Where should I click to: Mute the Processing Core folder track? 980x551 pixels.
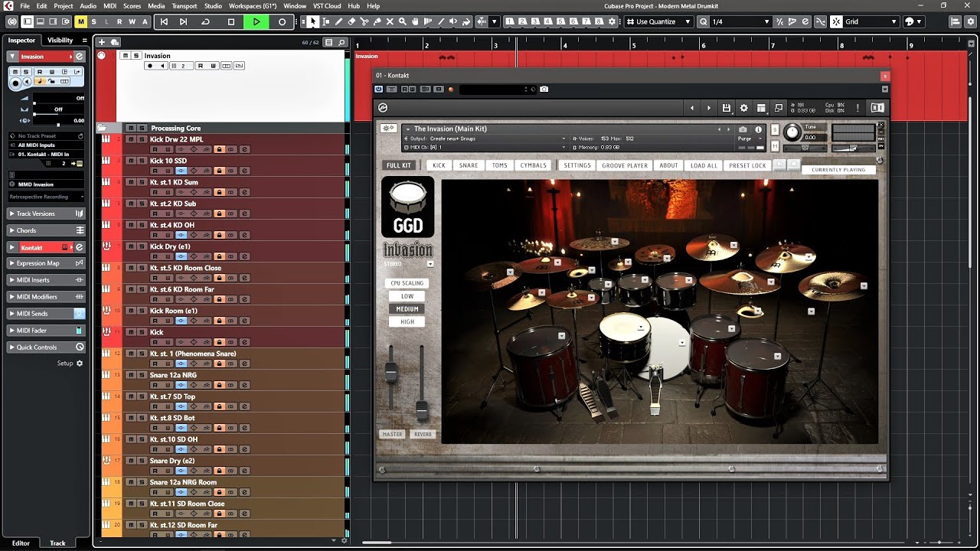point(131,128)
